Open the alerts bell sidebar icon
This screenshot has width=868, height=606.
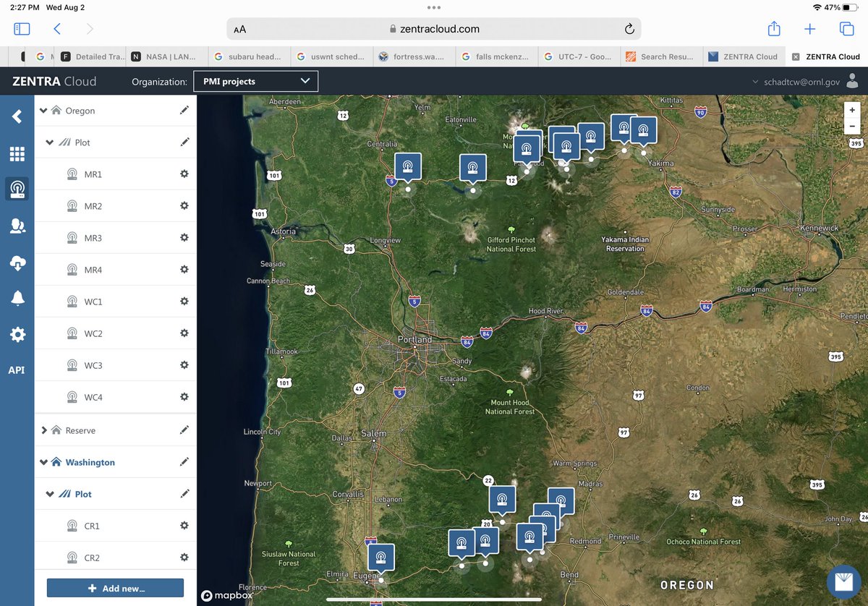click(17, 299)
